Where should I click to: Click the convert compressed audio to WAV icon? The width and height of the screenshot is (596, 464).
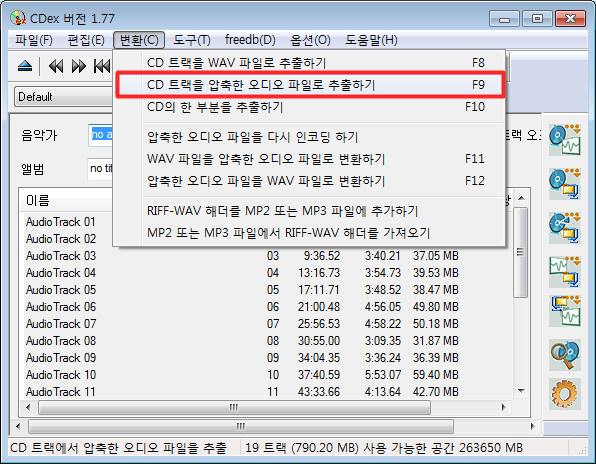click(x=565, y=311)
